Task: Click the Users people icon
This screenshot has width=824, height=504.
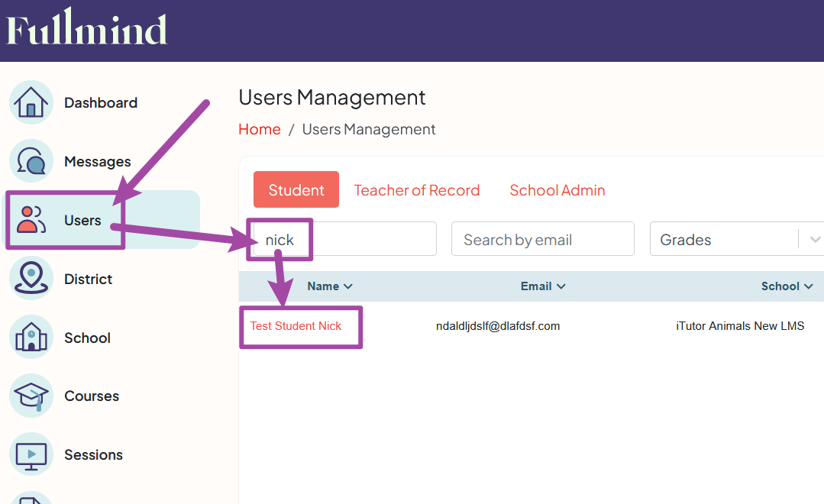Action: click(x=31, y=220)
